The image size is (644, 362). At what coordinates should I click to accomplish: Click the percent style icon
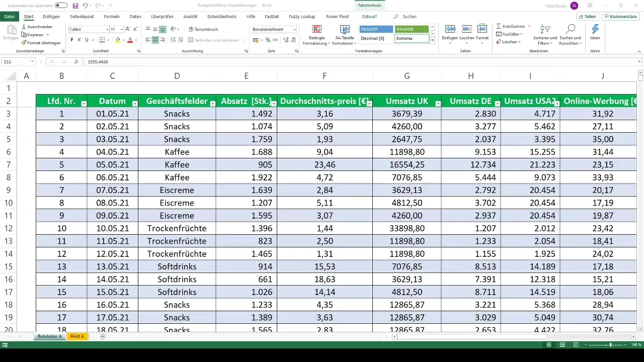click(268, 40)
